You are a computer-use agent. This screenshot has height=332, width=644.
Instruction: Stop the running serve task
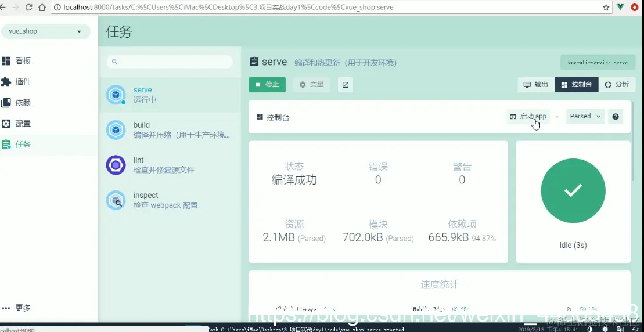[267, 85]
